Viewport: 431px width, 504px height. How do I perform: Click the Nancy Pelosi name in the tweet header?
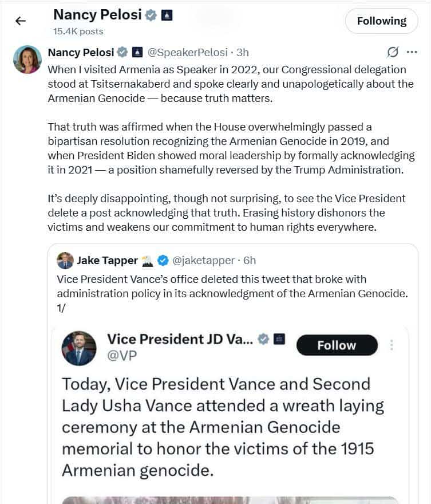point(80,53)
